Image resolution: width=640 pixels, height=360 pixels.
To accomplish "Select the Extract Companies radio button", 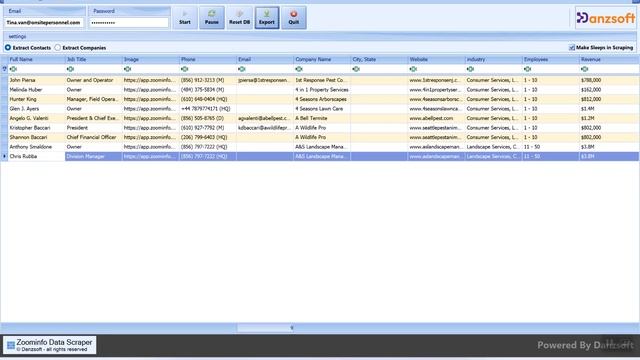I will (x=58, y=48).
